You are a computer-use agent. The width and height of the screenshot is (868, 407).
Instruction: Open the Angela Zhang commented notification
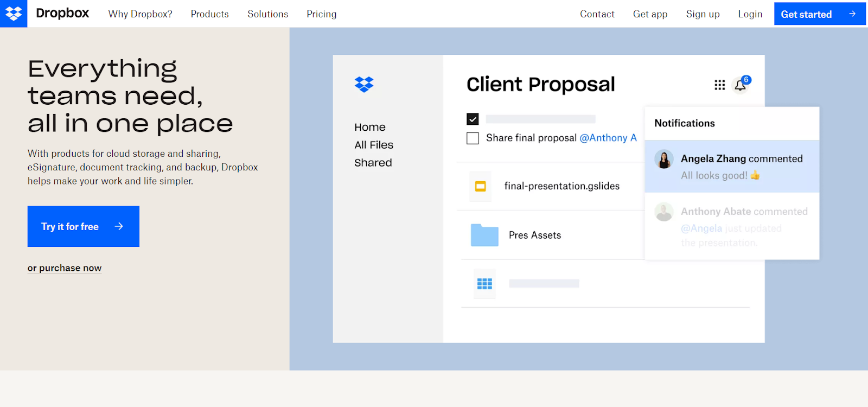tap(732, 167)
